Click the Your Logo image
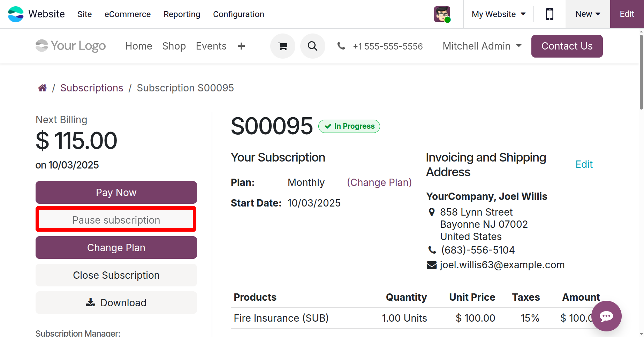644x337 pixels. [x=71, y=46]
